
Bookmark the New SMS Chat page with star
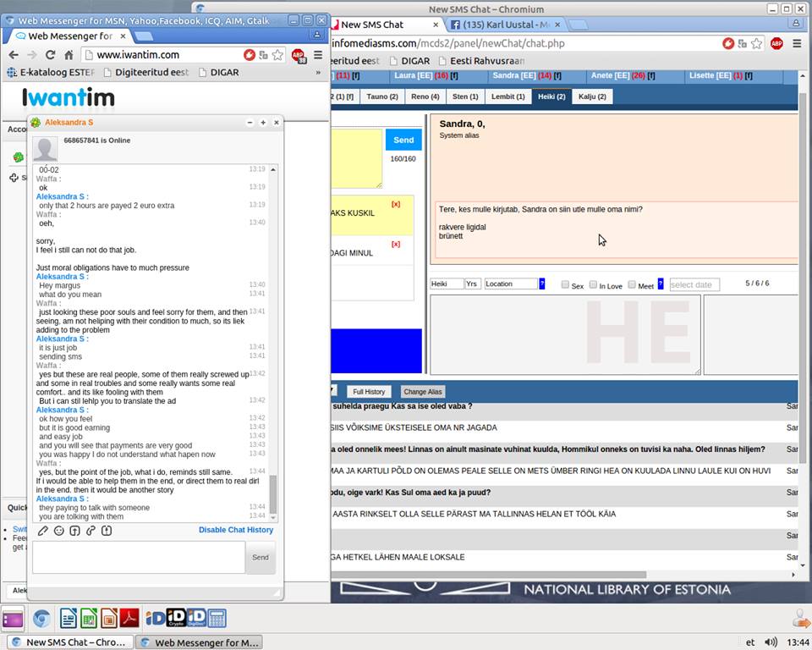756,43
